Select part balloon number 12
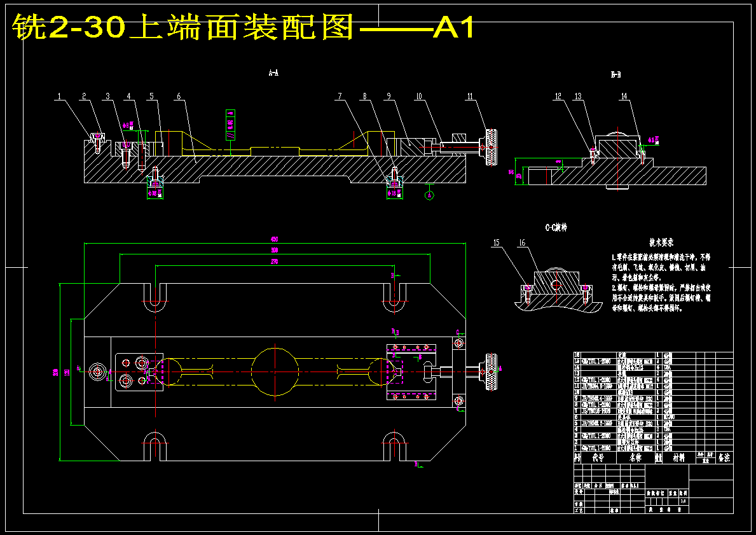 (558, 97)
